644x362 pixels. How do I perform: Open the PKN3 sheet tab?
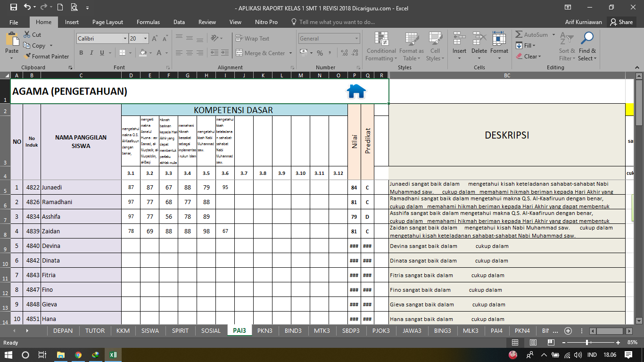[x=265, y=330]
